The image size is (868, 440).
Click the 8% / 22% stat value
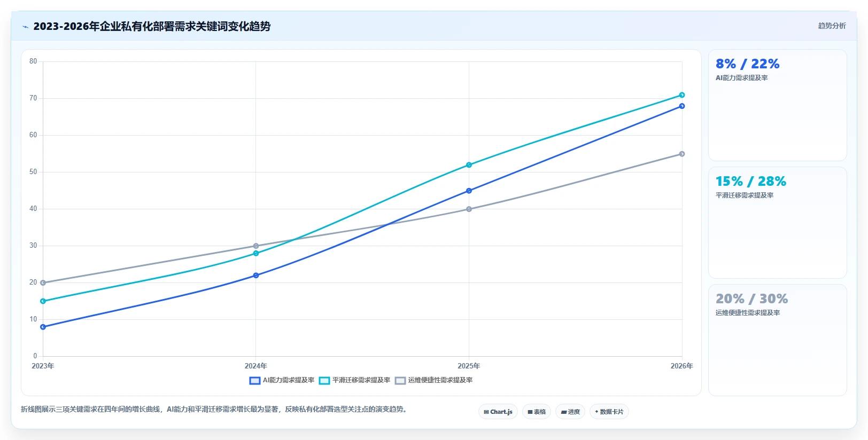(x=747, y=64)
